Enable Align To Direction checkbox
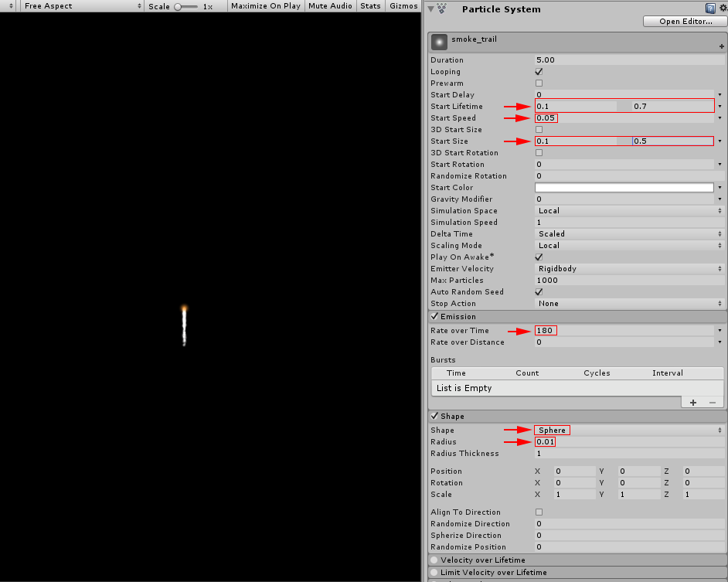 coord(539,512)
